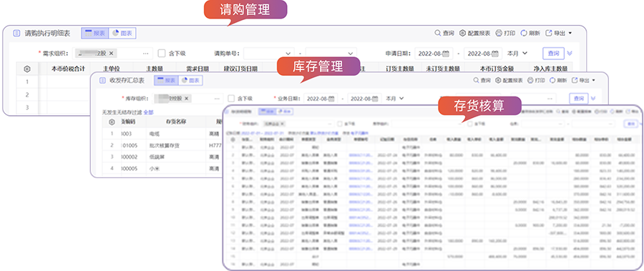The image size is (644, 271).
Task: Expand first 请购单号 dropdown
Action: (x=288, y=54)
